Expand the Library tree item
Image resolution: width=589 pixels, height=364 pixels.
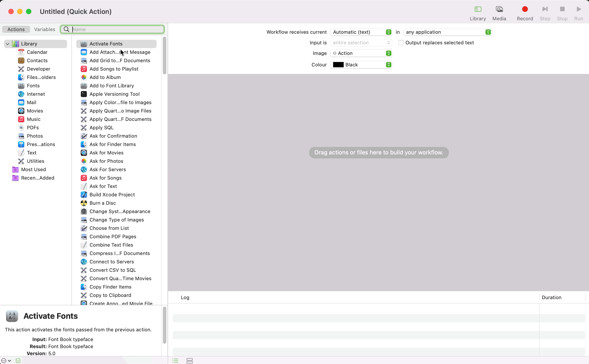7,43
